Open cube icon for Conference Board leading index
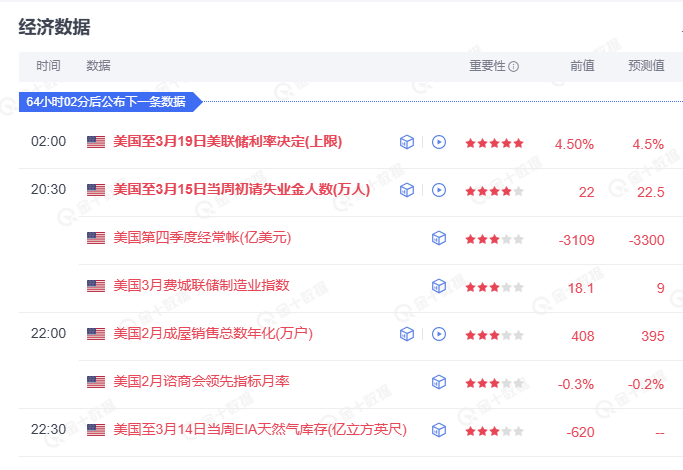683x470 pixels. 438,382
